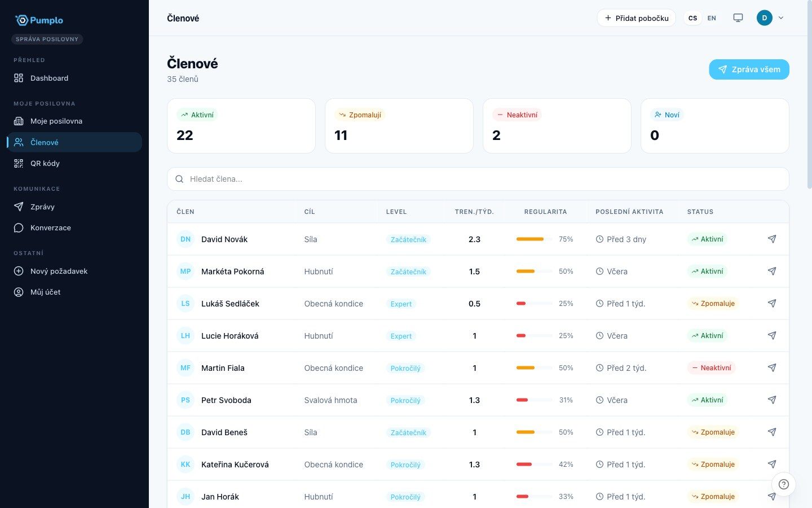
Task: Click the Správa posilovny badge
Action: (47, 39)
